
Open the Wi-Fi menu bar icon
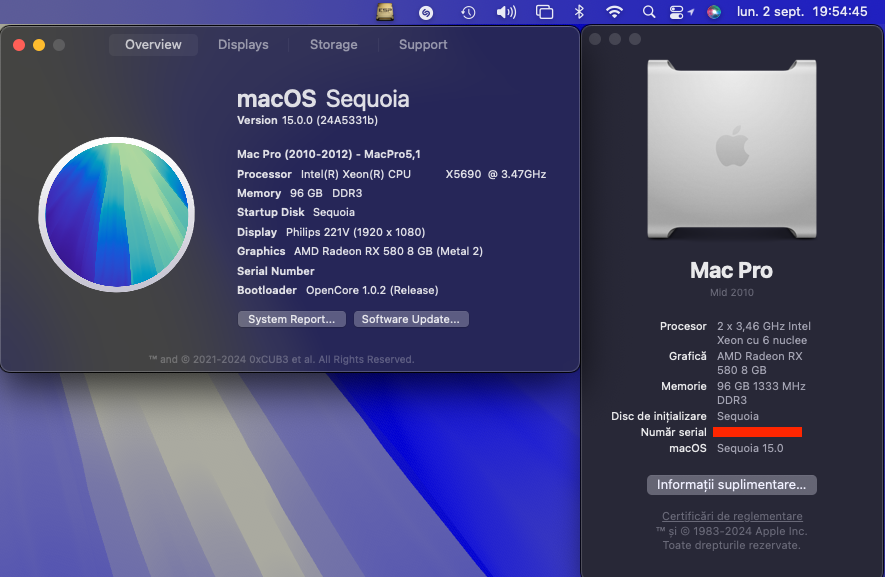point(614,12)
